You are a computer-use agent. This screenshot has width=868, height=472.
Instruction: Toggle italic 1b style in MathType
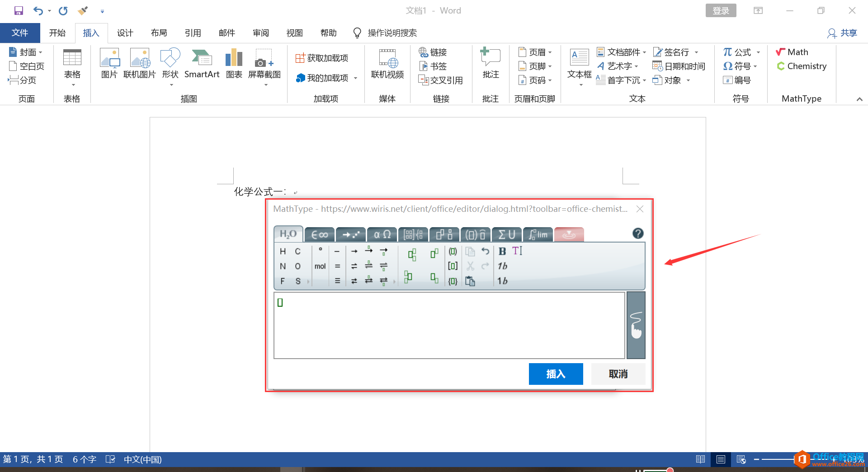[x=501, y=266]
